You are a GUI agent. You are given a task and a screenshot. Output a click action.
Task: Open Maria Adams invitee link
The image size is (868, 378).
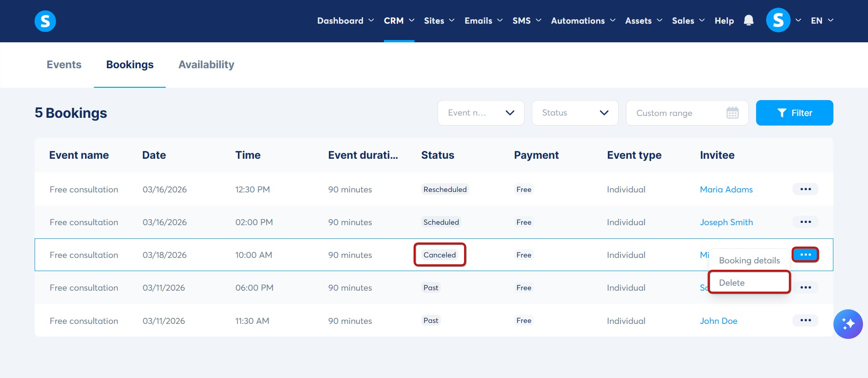click(726, 189)
